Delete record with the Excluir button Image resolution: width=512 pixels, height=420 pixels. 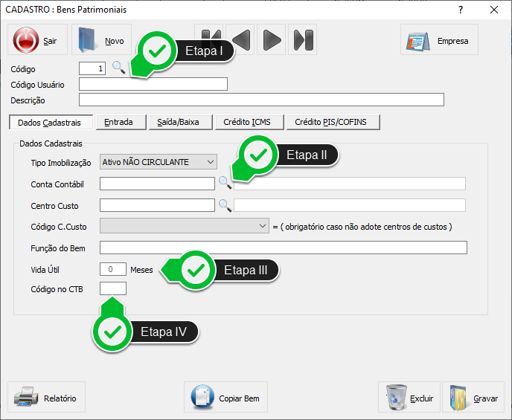(409, 398)
